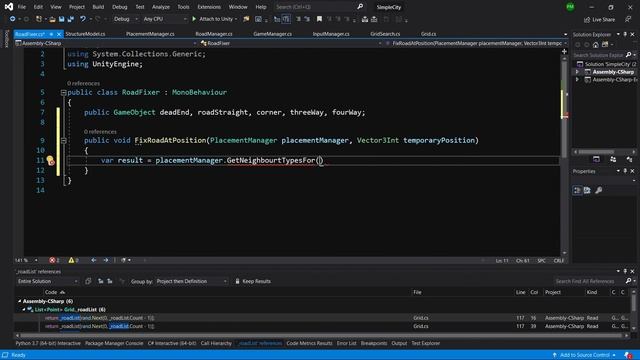Click the split editor plus icon

tap(564, 51)
